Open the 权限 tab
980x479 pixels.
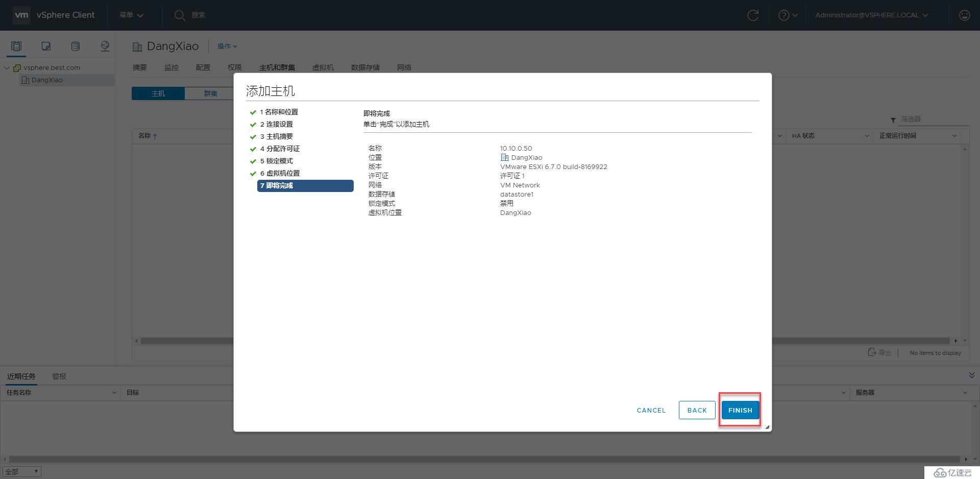[x=235, y=67]
